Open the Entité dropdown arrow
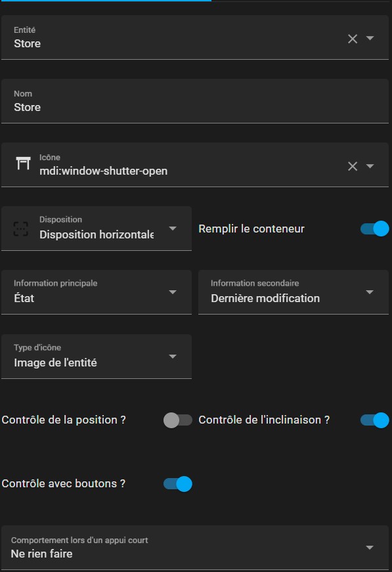The image size is (392, 572). point(370,38)
